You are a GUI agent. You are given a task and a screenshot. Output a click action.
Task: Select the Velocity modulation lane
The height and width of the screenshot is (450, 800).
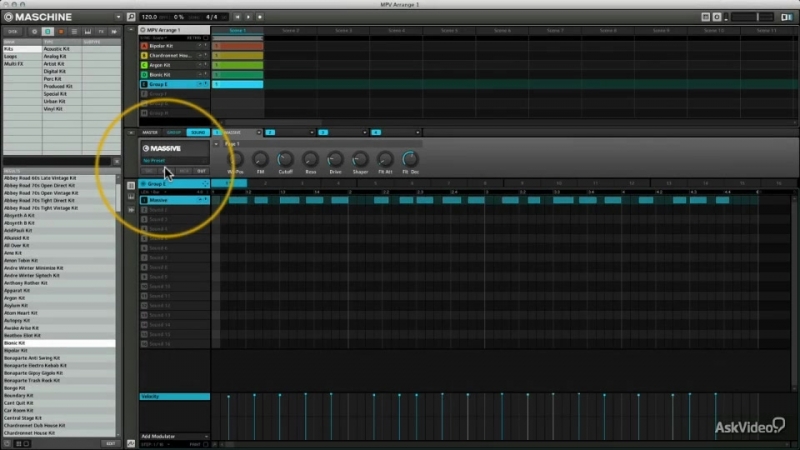pos(174,396)
